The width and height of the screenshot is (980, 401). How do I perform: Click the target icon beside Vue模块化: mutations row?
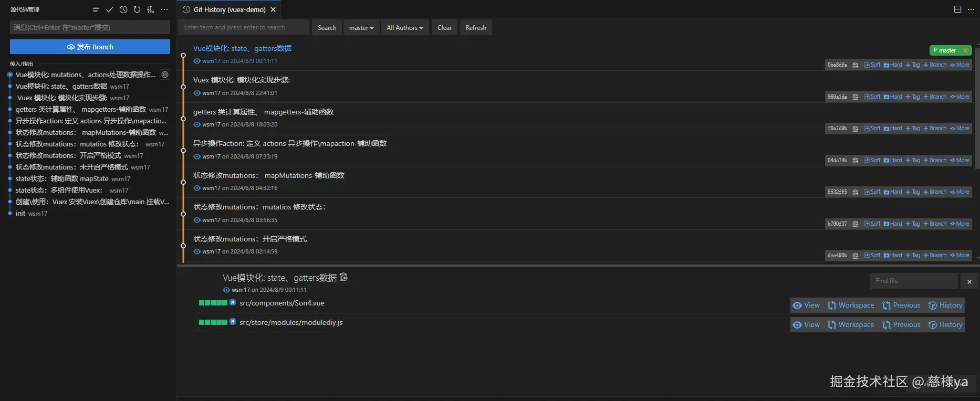point(165,75)
